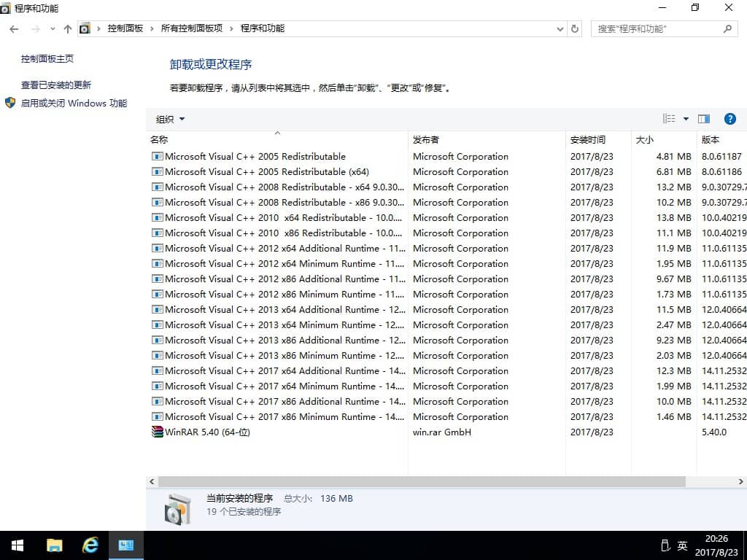Sort list by 发布者 column header

426,139
